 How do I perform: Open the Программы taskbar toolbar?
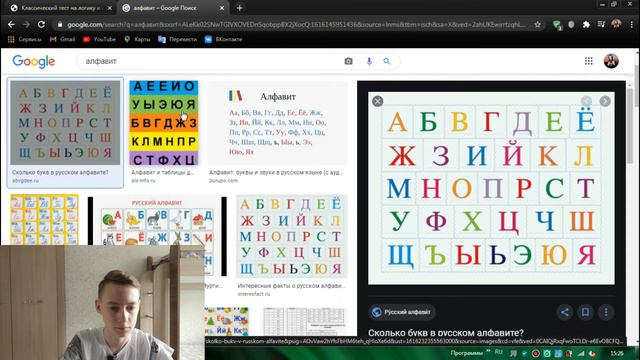(x=467, y=353)
